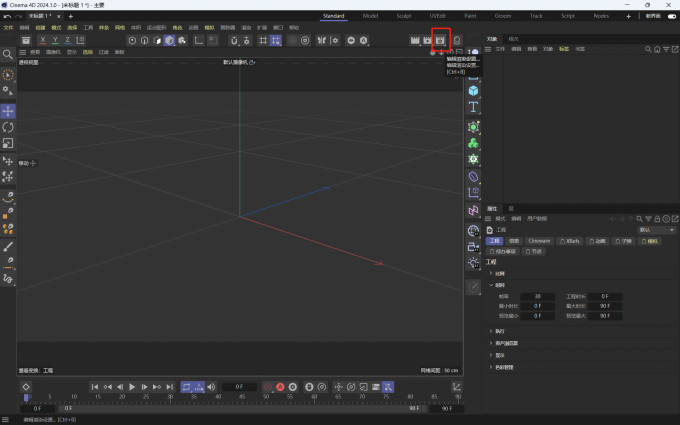Switch to the Script layout tab

pyautogui.click(x=568, y=16)
